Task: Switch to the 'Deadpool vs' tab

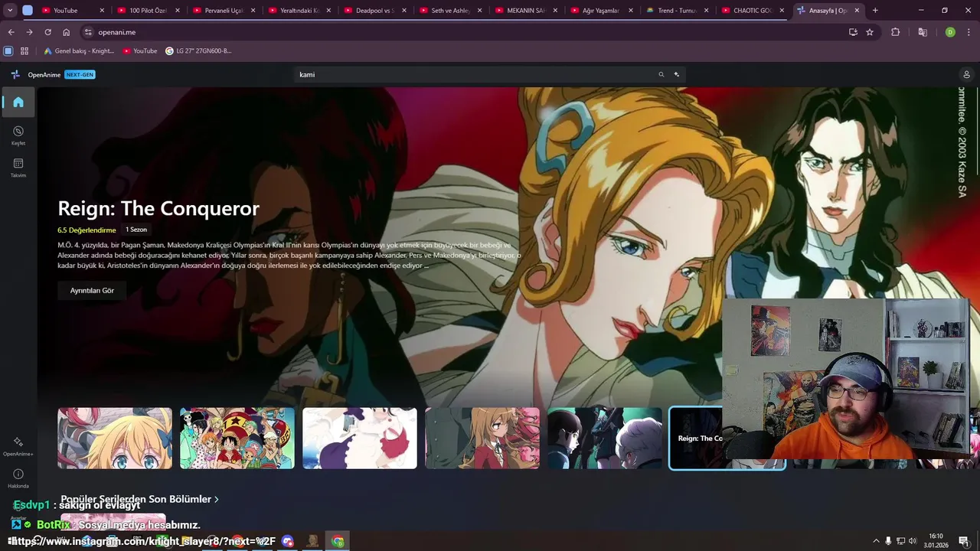Action: click(x=374, y=11)
